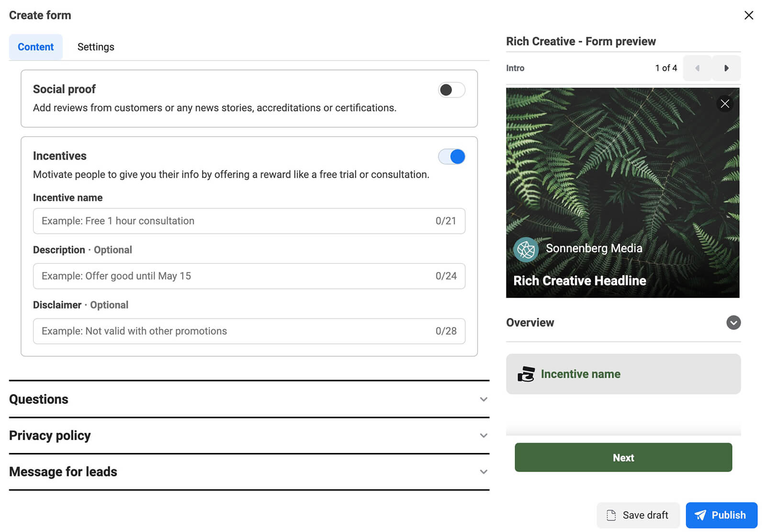The height and width of the screenshot is (532, 766).
Task: Click the Social proof heading
Action: tap(64, 89)
